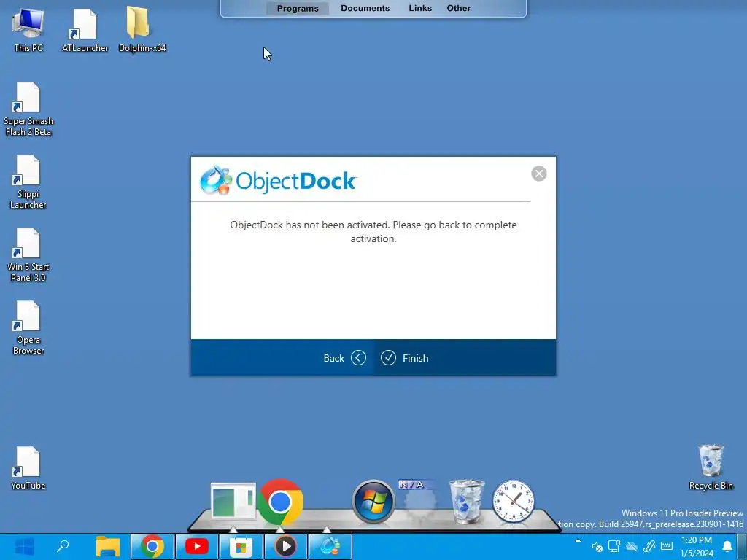Viewport: 747px width, 560px height.
Task: Open This PC desktop icon
Action: (x=28, y=29)
